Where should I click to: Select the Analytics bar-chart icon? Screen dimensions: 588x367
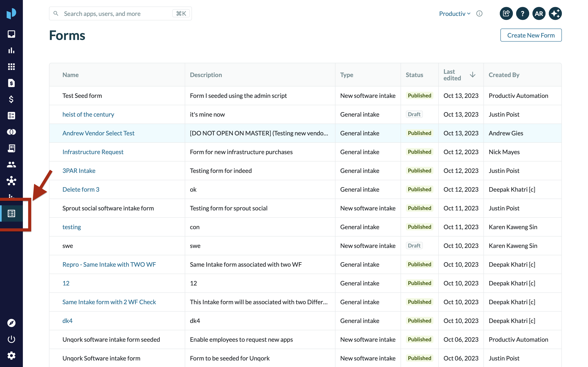coord(11,51)
